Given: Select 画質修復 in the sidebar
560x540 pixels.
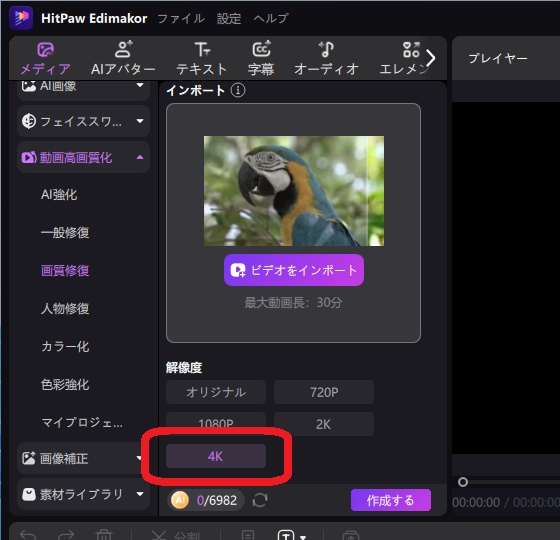Looking at the screenshot, I should pyautogui.click(x=65, y=270).
